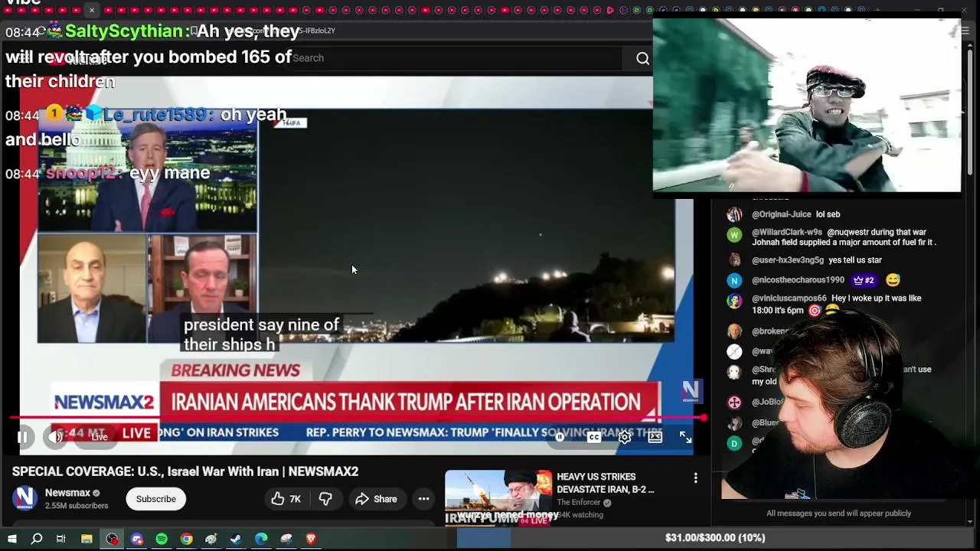Open the Newsmax channel avatar
Image resolution: width=980 pixels, height=551 pixels.
click(x=24, y=498)
